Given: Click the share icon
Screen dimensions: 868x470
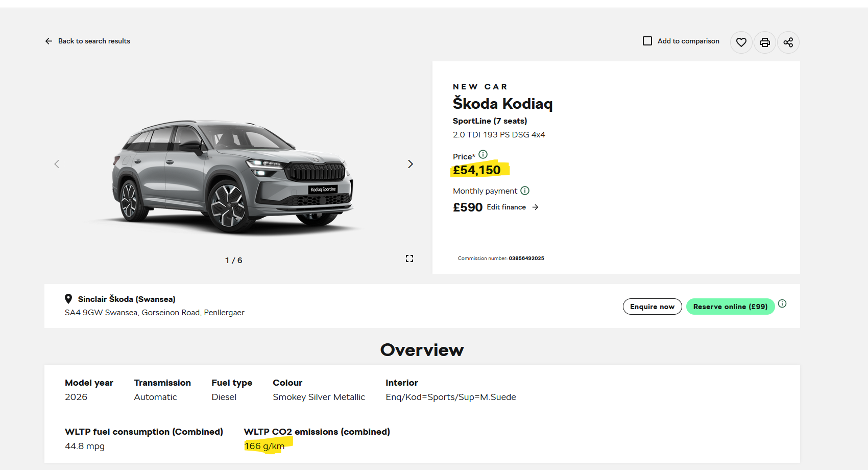Looking at the screenshot, I should pos(788,42).
